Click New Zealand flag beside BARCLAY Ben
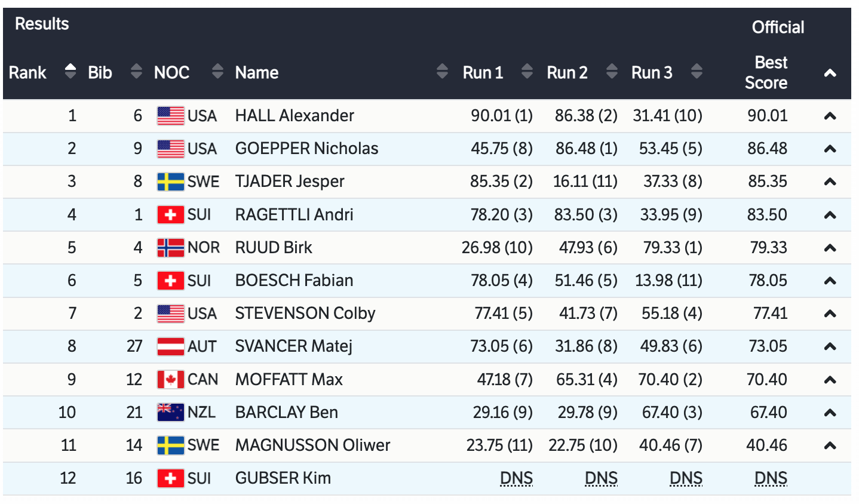 (170, 412)
